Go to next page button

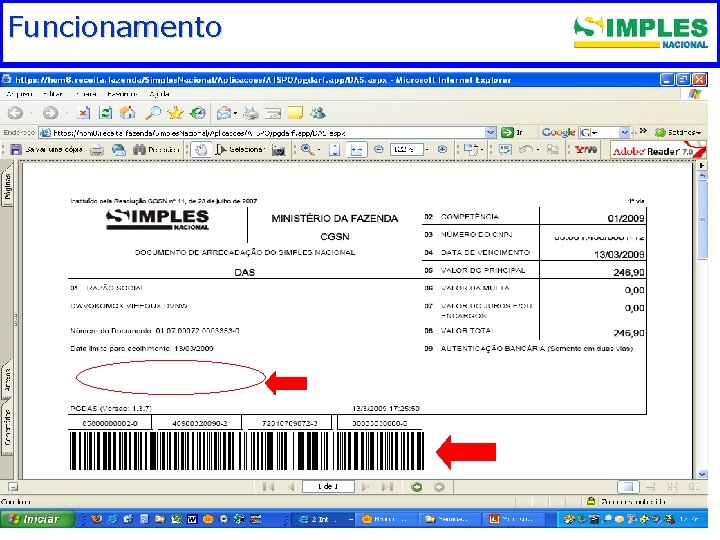pos(365,487)
